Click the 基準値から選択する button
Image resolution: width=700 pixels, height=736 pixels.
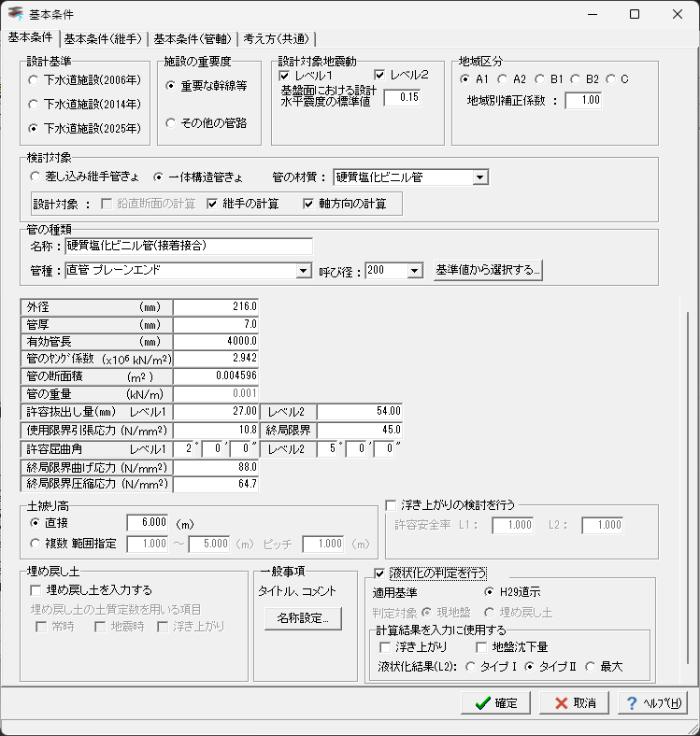click(x=488, y=270)
